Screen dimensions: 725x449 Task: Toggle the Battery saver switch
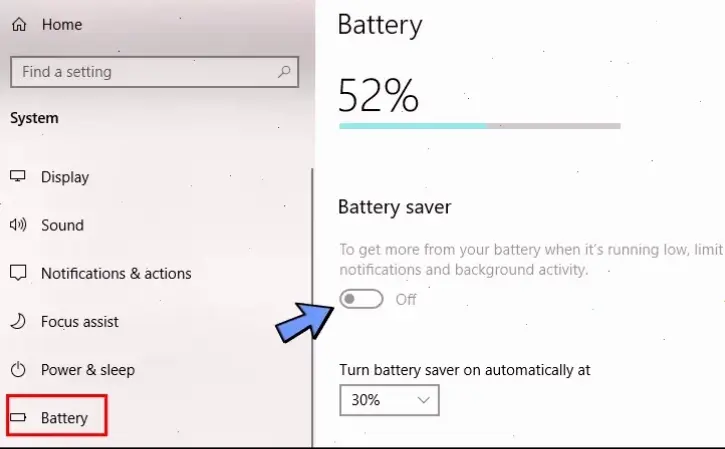[x=361, y=299]
